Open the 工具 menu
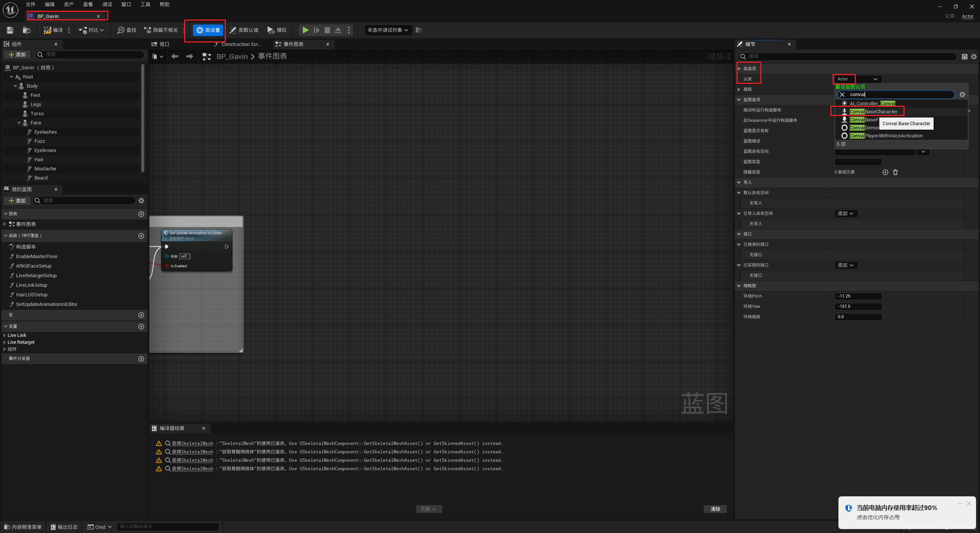Viewport: 980px width, 533px height. [x=145, y=4]
